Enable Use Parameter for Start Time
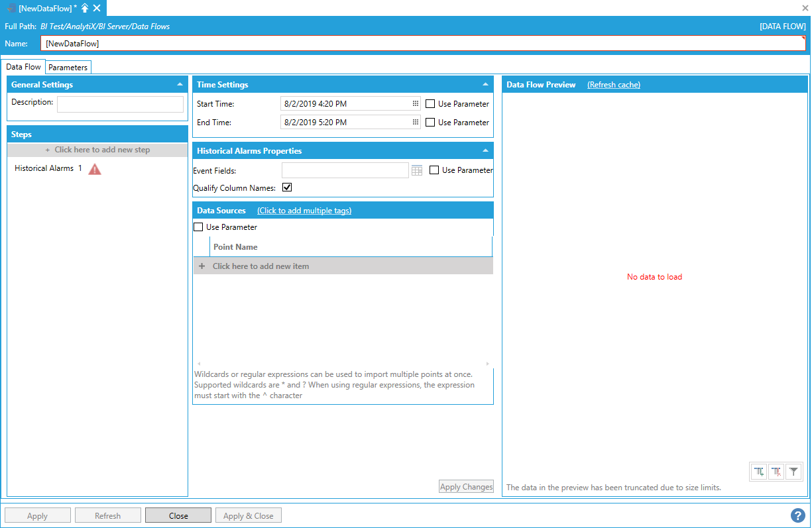This screenshot has height=528, width=812. point(430,104)
